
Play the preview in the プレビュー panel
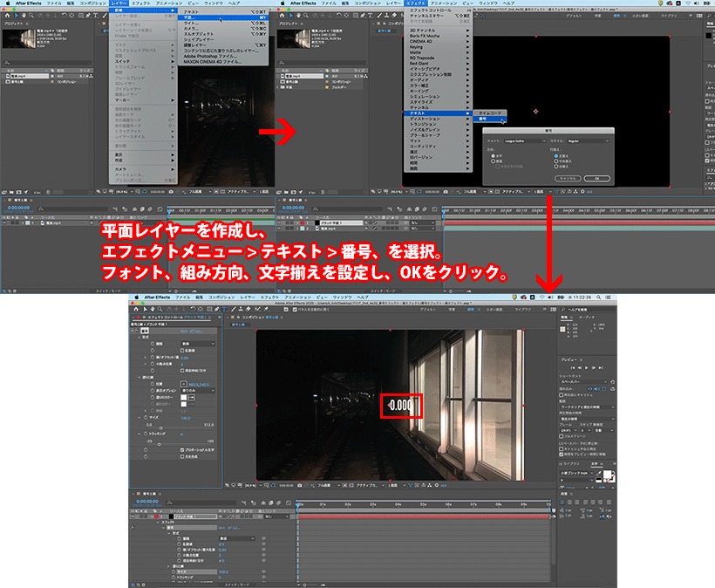(587, 367)
